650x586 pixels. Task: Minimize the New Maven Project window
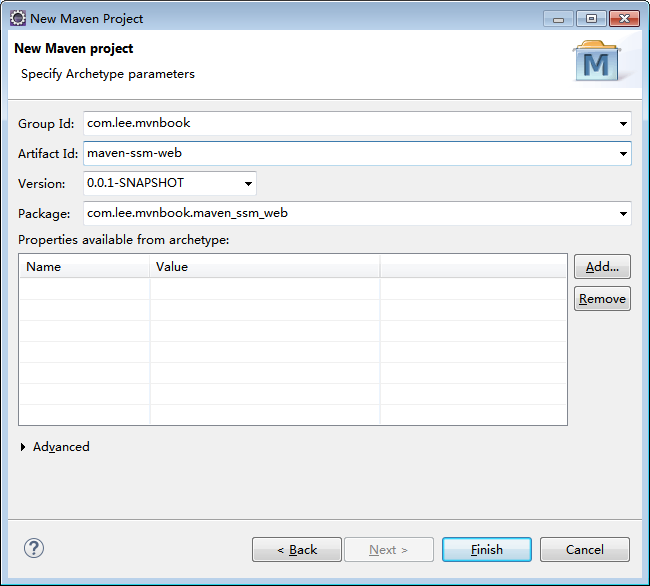click(x=558, y=19)
